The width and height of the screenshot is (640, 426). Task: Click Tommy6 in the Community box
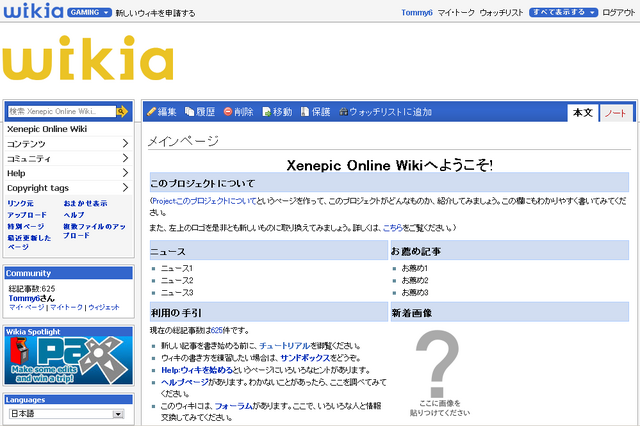(x=24, y=298)
